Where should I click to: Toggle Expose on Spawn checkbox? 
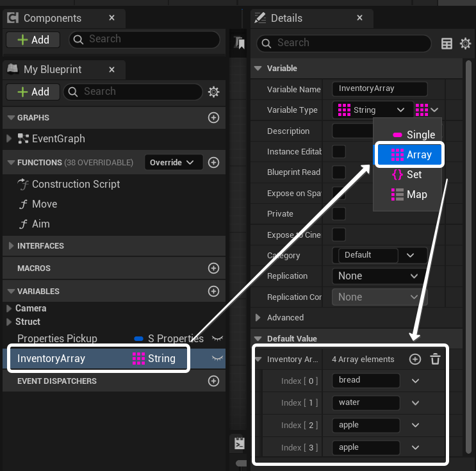339,193
